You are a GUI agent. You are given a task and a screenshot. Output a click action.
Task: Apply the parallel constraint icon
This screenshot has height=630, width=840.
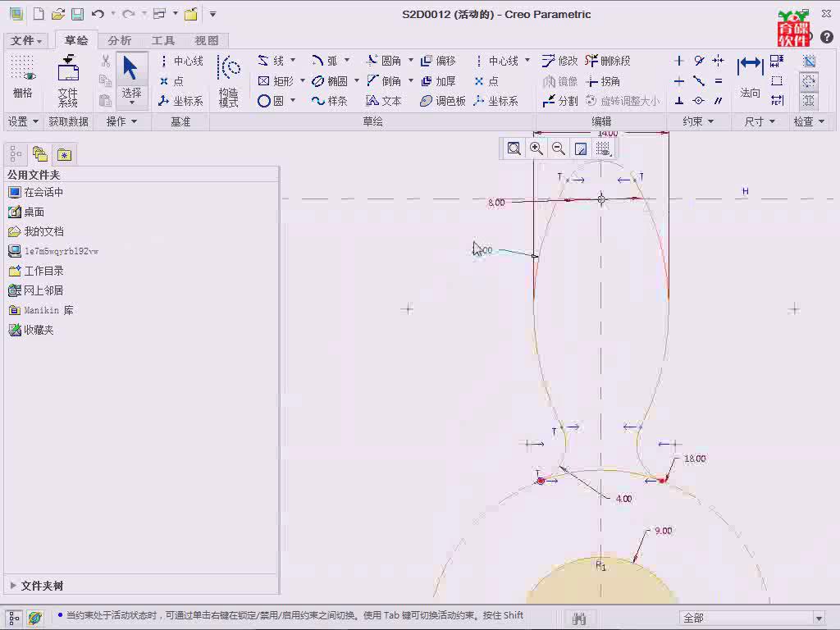[x=719, y=101]
